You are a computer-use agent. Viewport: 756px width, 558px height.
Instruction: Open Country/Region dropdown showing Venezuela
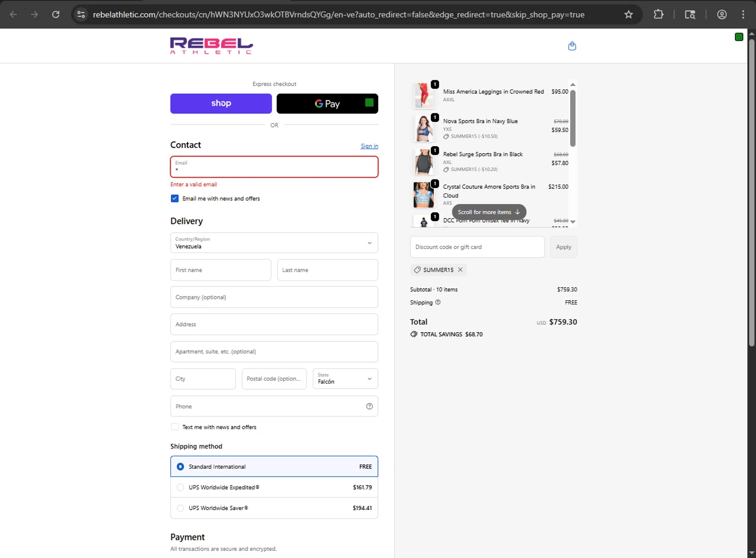coord(274,243)
